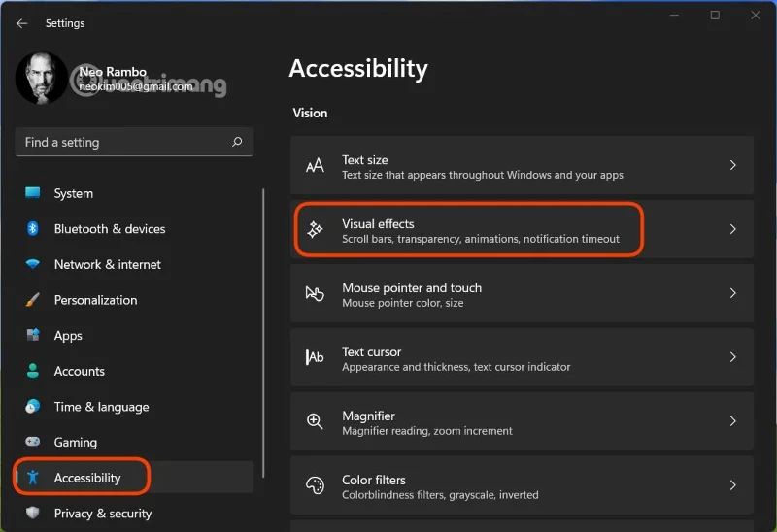777x532 pixels.
Task: Minimize the Settings window
Action: (674, 15)
